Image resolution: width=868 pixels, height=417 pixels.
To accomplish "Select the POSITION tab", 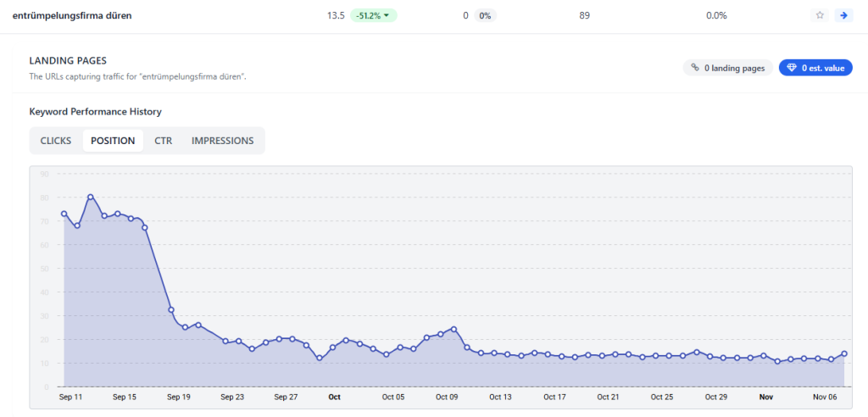I will click(x=113, y=141).
